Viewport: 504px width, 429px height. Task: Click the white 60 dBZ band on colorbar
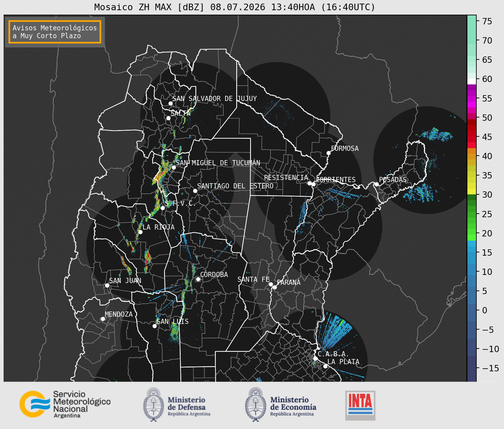[x=472, y=81]
